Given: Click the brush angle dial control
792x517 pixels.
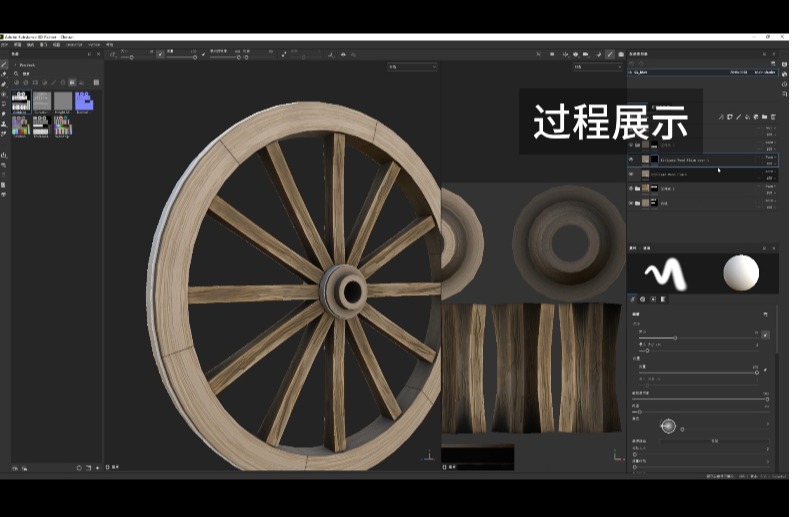Looking at the screenshot, I should 668,426.
